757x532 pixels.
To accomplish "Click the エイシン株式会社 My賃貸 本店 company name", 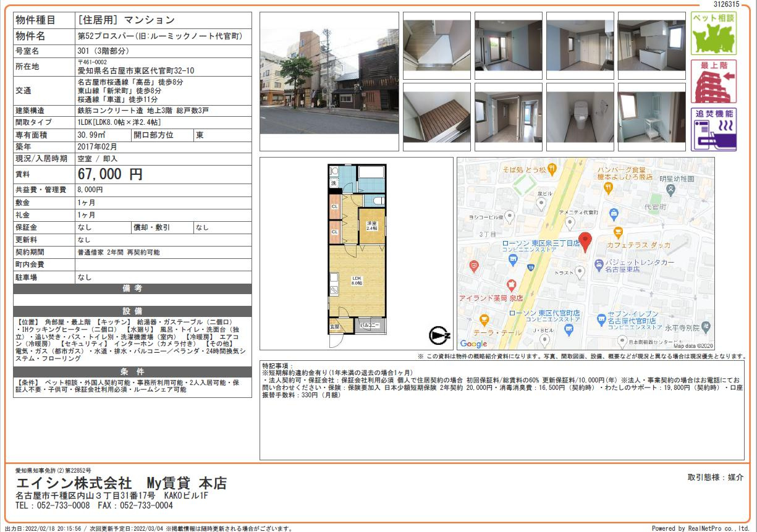I will pos(121,483).
